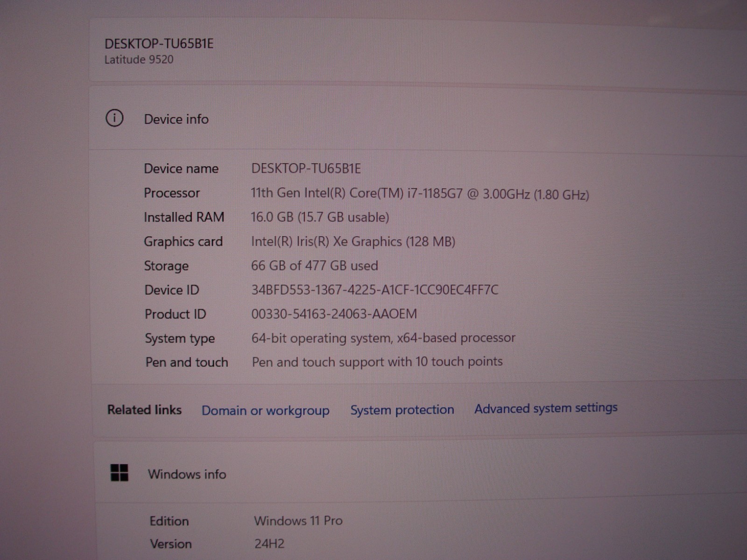This screenshot has width=747, height=560.
Task: Select the Device name value DESKTOP-TU65B1E
Action: pyautogui.click(x=306, y=168)
